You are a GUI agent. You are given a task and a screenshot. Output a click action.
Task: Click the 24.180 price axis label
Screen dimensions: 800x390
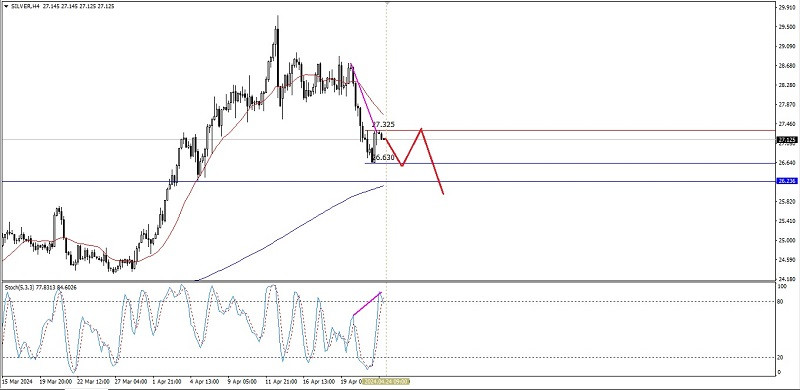click(x=786, y=279)
